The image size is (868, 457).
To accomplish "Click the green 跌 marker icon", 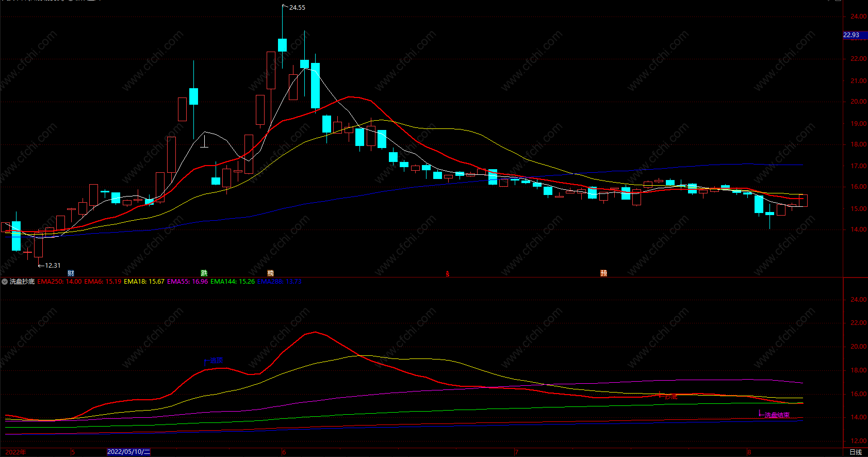I will pyautogui.click(x=204, y=273).
